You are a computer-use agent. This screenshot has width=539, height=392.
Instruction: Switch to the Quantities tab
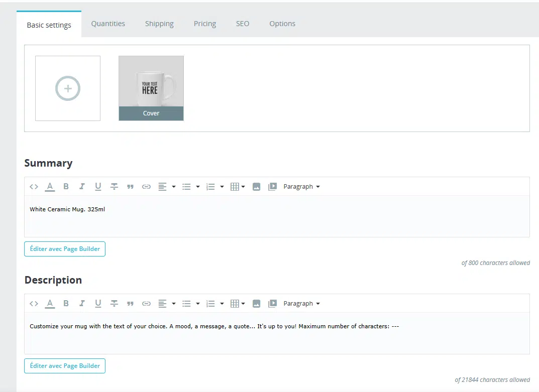point(107,23)
